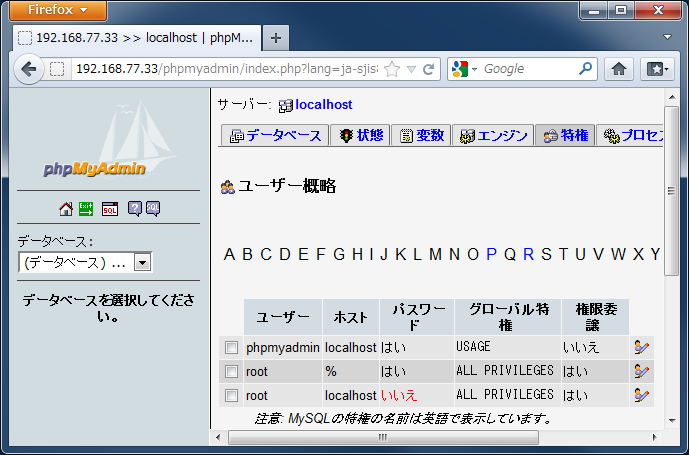The height and width of the screenshot is (455, 689).
Task: Open a new tab with plus button
Action: (x=276, y=38)
